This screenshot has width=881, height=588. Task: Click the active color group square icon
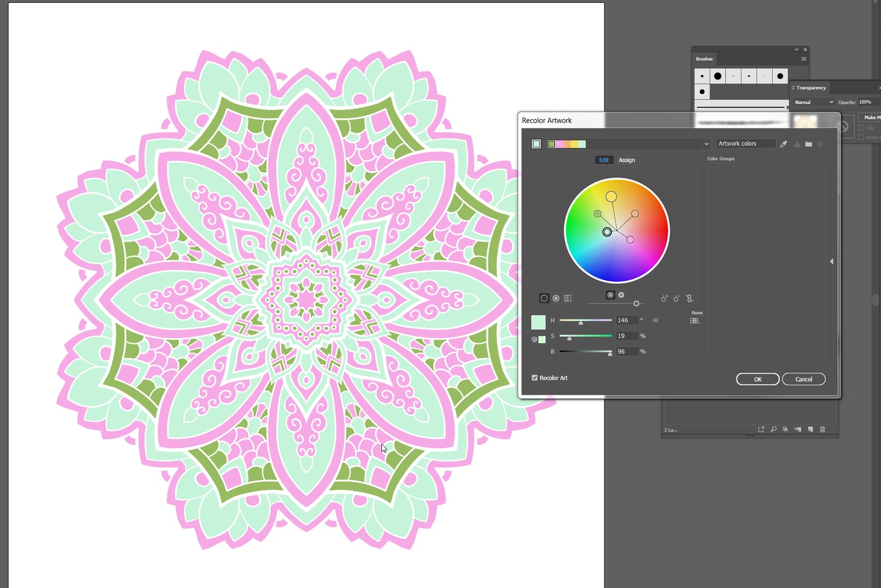coord(536,144)
